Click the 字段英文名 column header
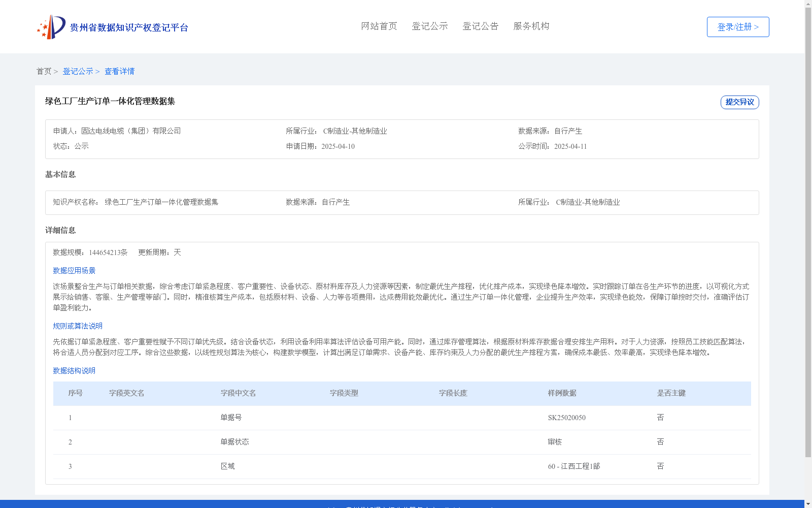 click(x=127, y=393)
